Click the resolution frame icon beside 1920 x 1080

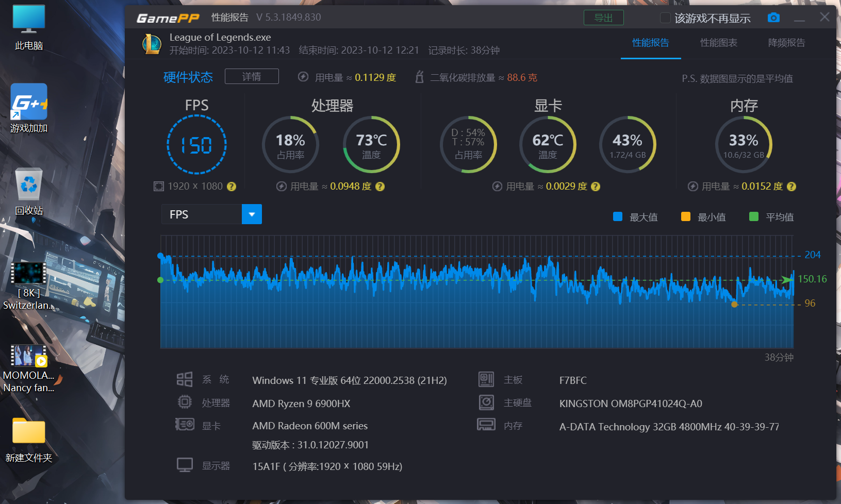[x=159, y=186]
